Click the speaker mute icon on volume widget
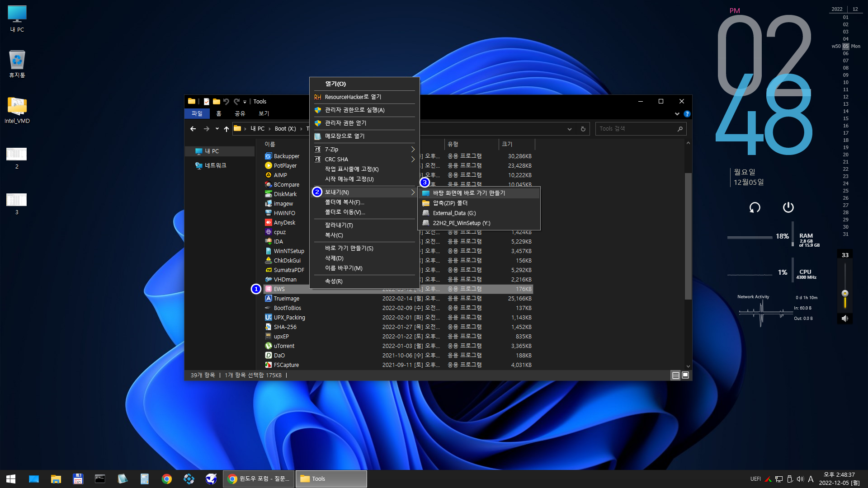Screen dimensions: 868x488 [x=844, y=319]
